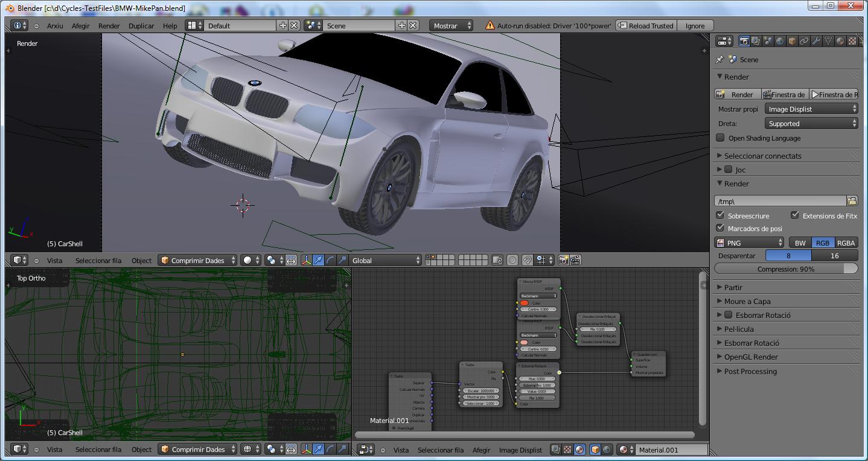The image size is (868, 461).
Task: Open Vista menu in node editor header
Action: tap(401, 450)
